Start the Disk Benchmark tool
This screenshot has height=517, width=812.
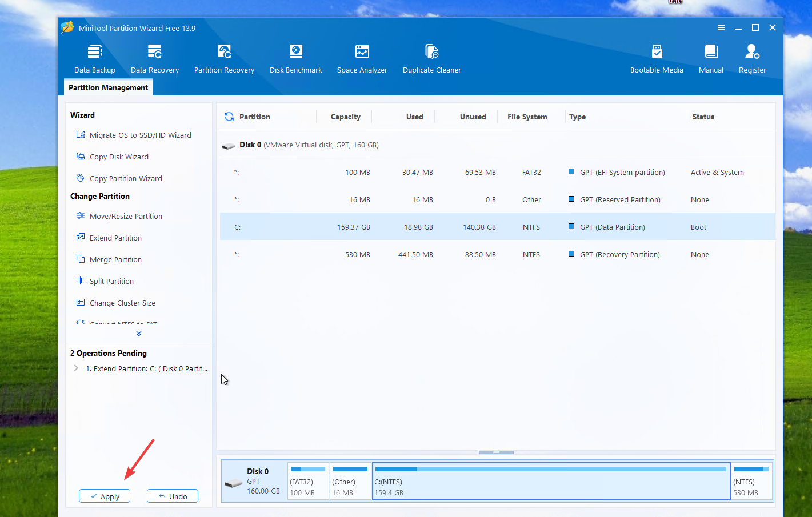pos(296,59)
